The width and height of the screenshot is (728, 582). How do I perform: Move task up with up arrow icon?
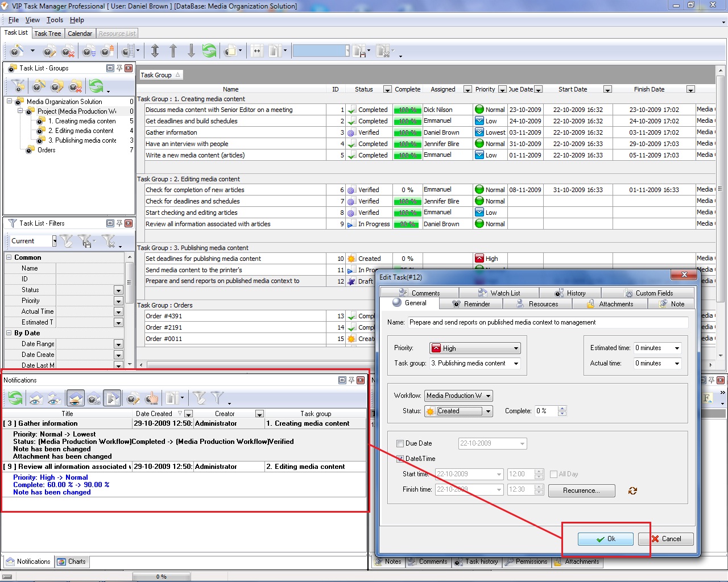(173, 51)
